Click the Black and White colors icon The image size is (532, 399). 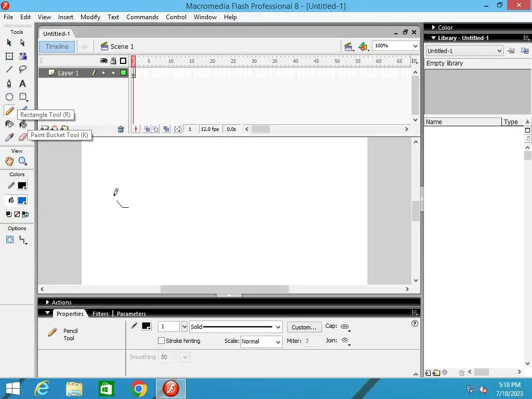tap(9, 214)
